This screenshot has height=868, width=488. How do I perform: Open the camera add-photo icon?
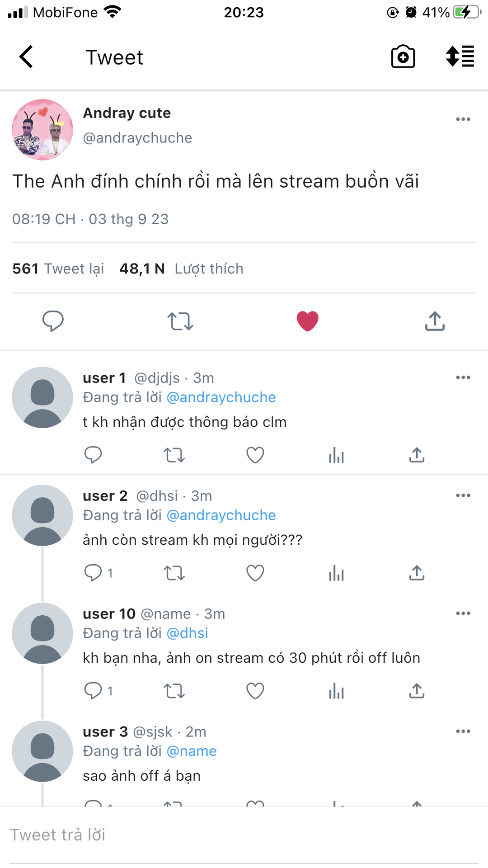tap(403, 57)
